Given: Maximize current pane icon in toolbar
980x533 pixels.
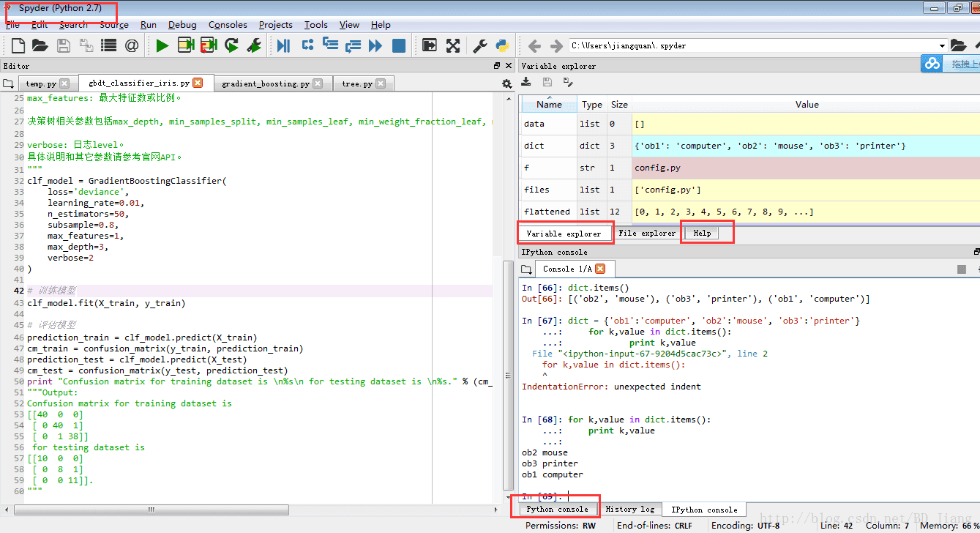Looking at the screenshot, I should click(x=430, y=46).
